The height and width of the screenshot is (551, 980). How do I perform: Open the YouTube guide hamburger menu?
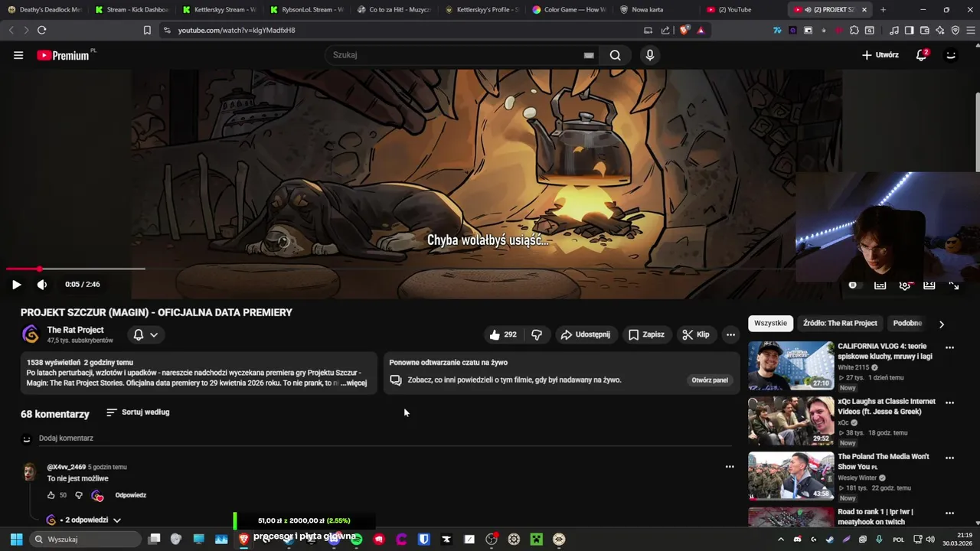(x=18, y=55)
